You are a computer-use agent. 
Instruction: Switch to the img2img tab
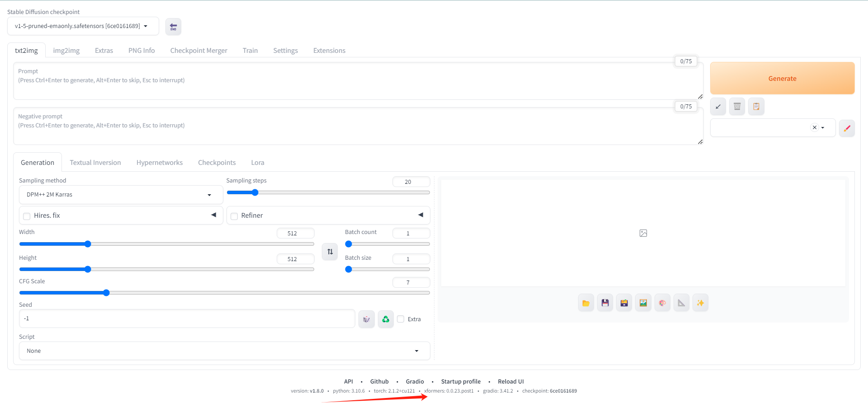(x=66, y=51)
